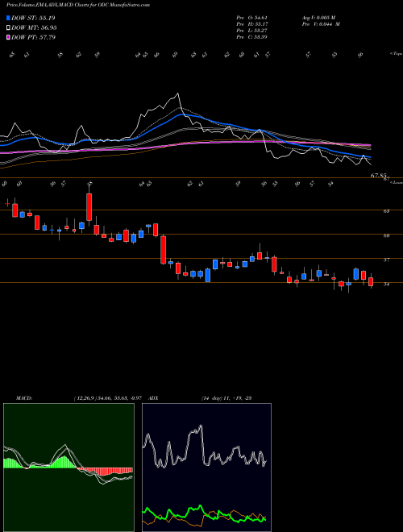Click the 'Pre V: 0.044 M' volume text

321,24
